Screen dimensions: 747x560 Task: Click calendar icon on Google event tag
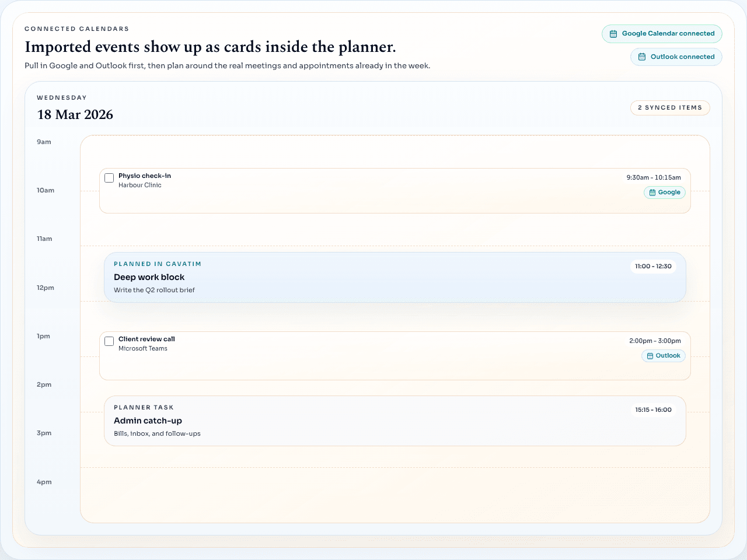pos(652,192)
